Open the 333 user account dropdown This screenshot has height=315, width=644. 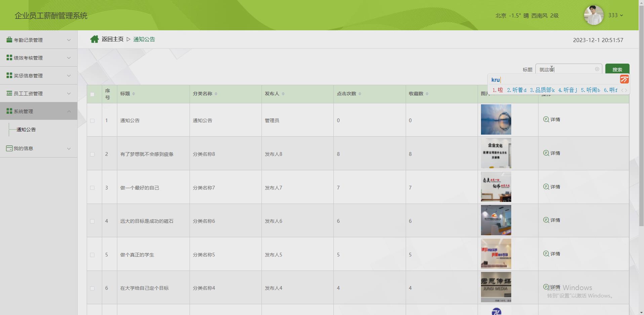tap(616, 15)
